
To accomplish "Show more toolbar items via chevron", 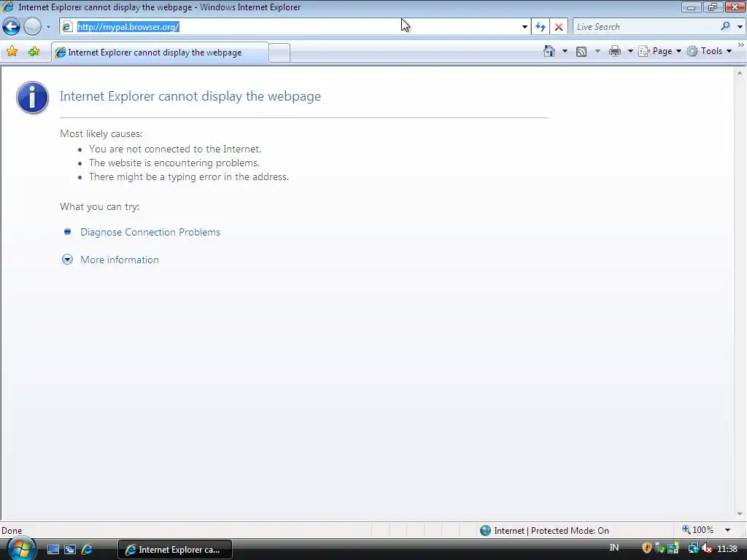I will pyautogui.click(x=741, y=44).
